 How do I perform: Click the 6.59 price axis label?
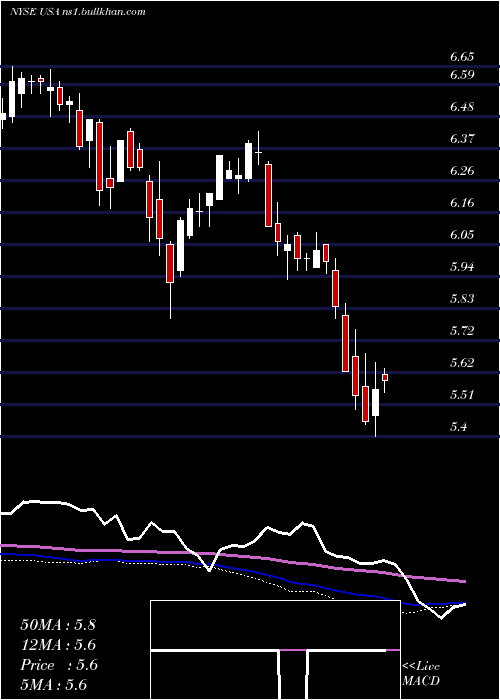(462, 75)
